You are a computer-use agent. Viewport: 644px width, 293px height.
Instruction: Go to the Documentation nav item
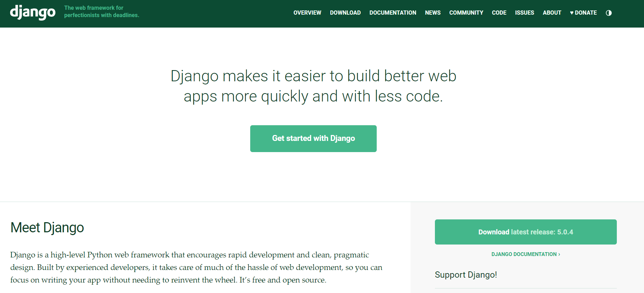pos(393,13)
